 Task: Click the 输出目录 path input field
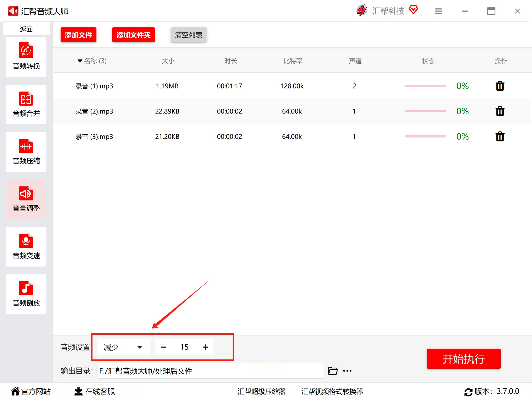[210, 371]
